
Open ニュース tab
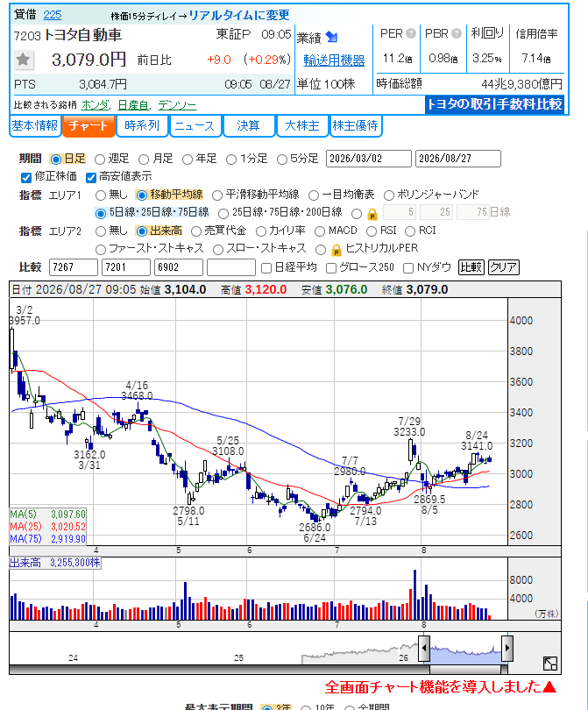tap(195, 126)
